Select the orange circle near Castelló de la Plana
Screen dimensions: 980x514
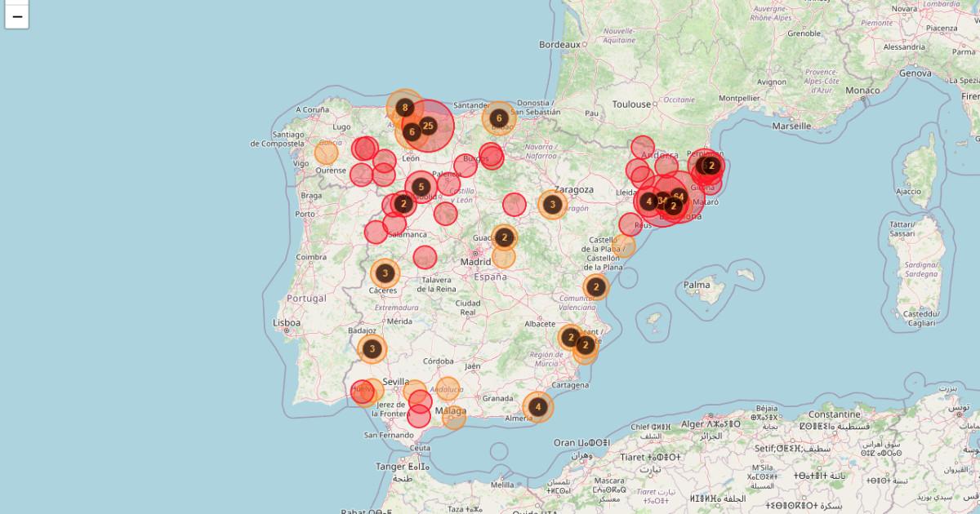tap(623, 246)
